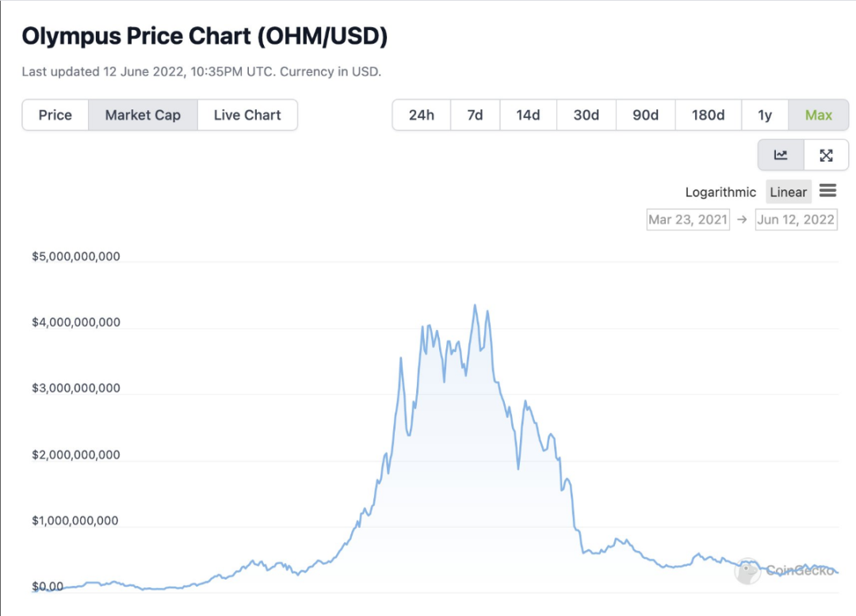Select the 1y range button

click(765, 115)
